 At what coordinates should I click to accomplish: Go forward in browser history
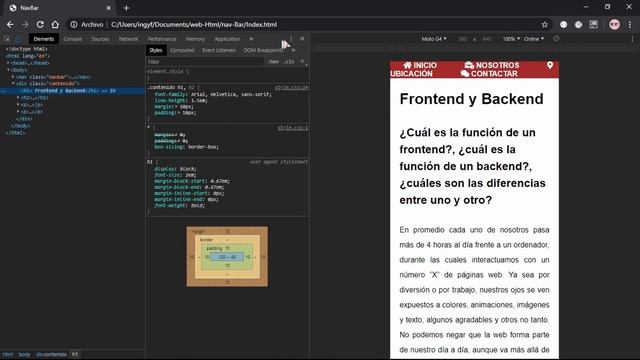coord(25,24)
